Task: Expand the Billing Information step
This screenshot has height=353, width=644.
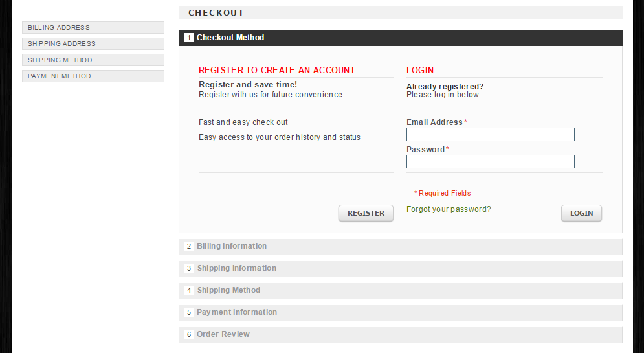Action: [x=232, y=246]
